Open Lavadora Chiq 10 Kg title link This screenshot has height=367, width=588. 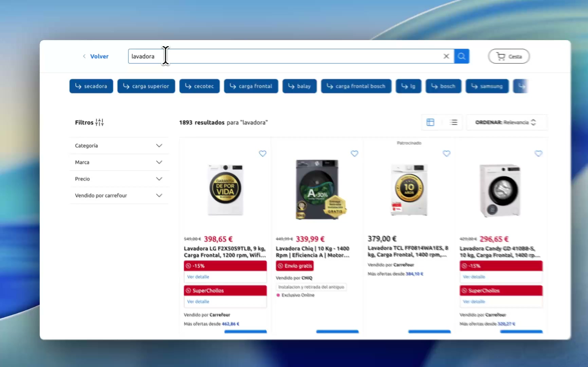point(313,252)
